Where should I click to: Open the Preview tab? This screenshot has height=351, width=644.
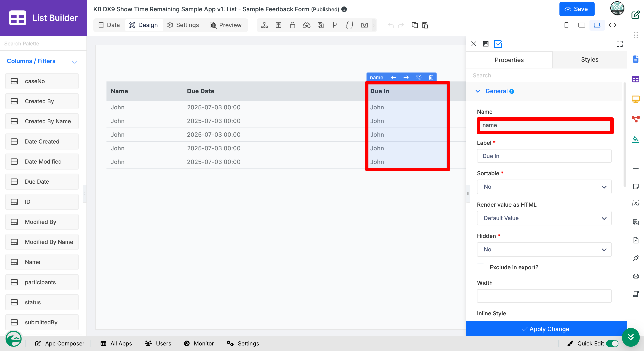[226, 25]
